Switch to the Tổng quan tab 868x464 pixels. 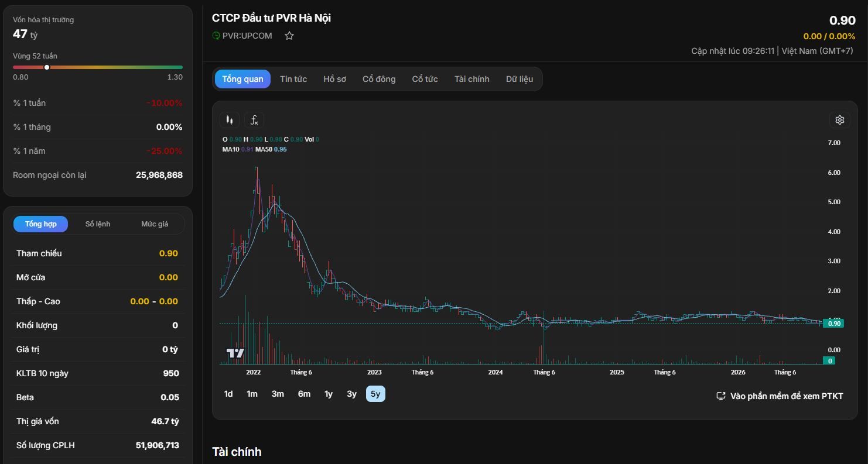pos(242,79)
